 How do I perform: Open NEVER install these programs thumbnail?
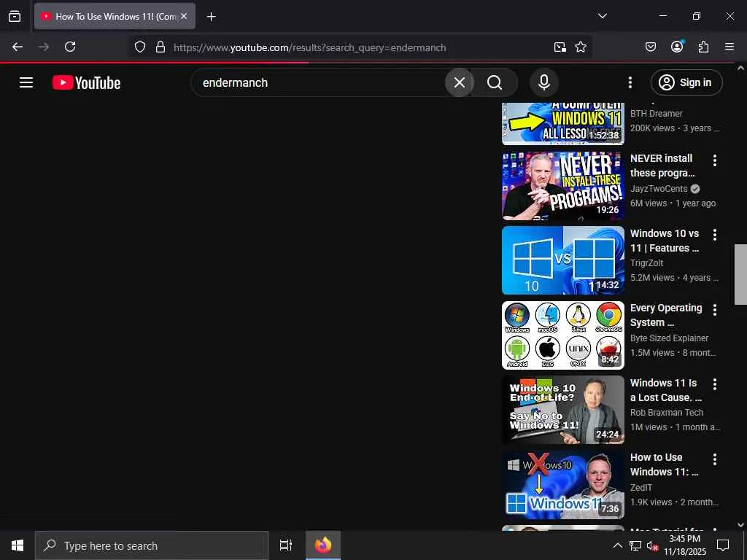[562, 186]
